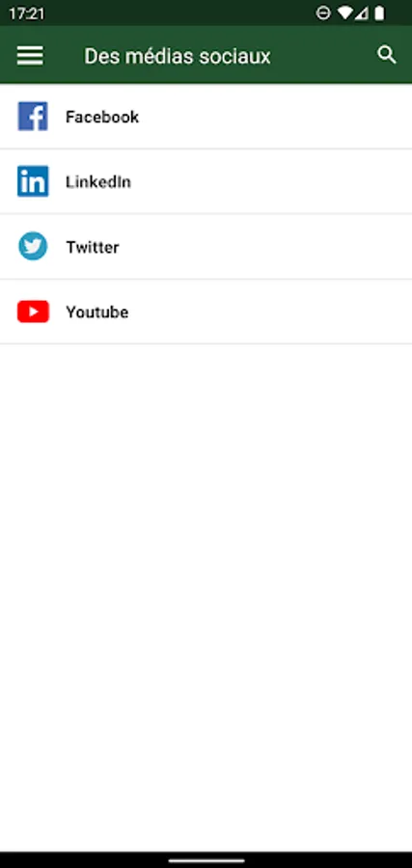This screenshot has height=868, width=412.
Task: Tap the divider line under Twitter row
Action: [x=206, y=279]
